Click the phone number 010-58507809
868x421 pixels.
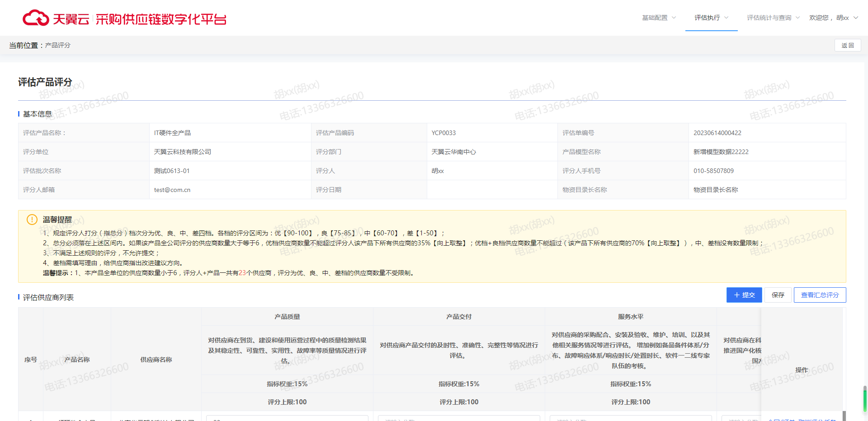click(x=714, y=171)
